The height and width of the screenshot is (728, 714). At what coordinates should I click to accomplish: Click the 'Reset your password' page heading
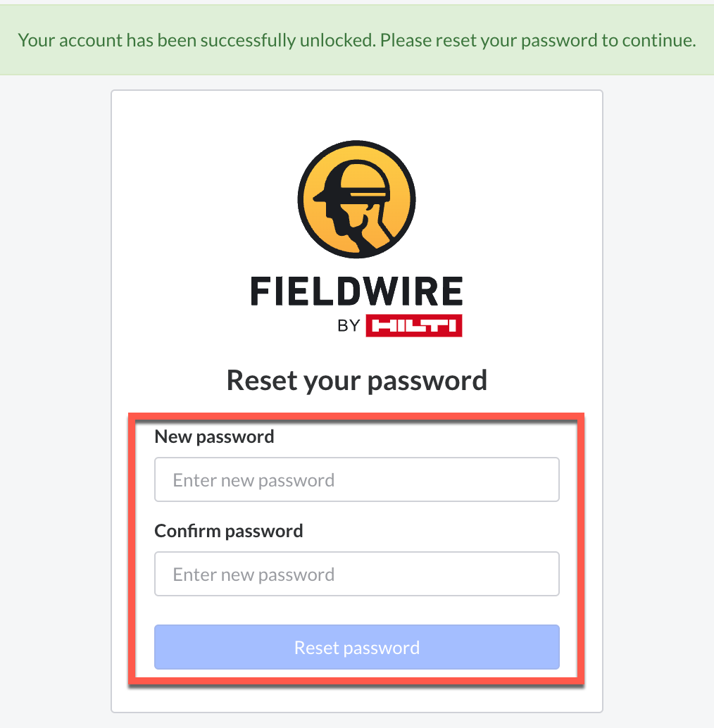pyautogui.click(x=356, y=379)
